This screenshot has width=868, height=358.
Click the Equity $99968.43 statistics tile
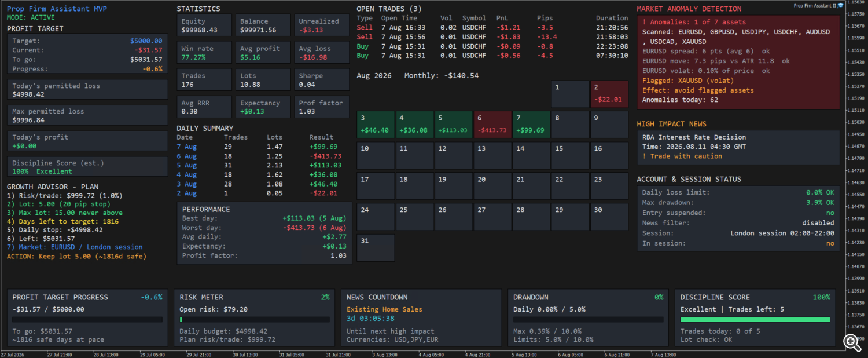(x=204, y=25)
